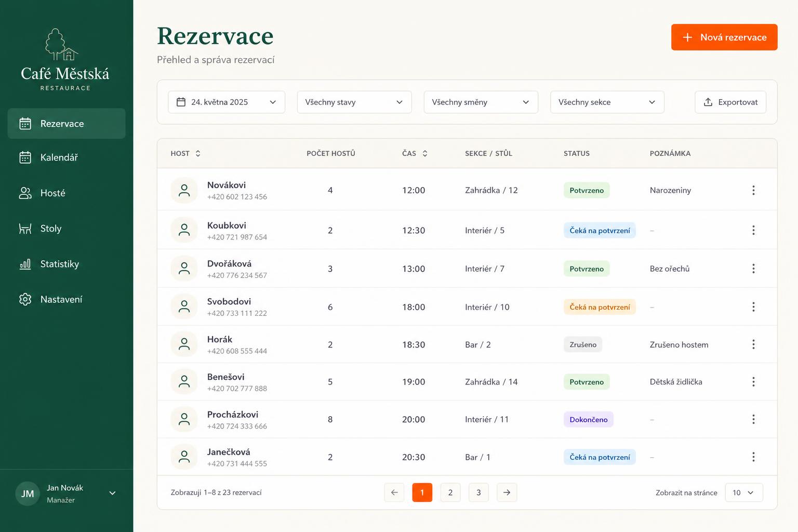
Task: Click the Zrušeno status badge
Action: tap(583, 344)
